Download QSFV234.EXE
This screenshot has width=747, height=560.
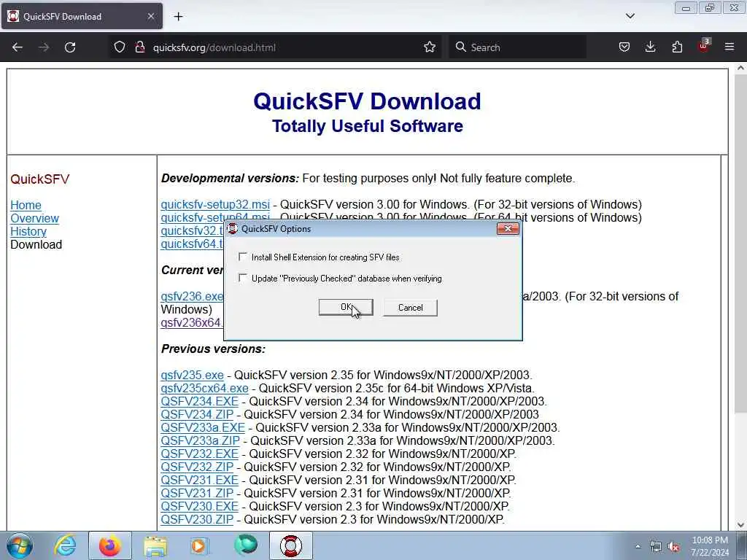199,402
